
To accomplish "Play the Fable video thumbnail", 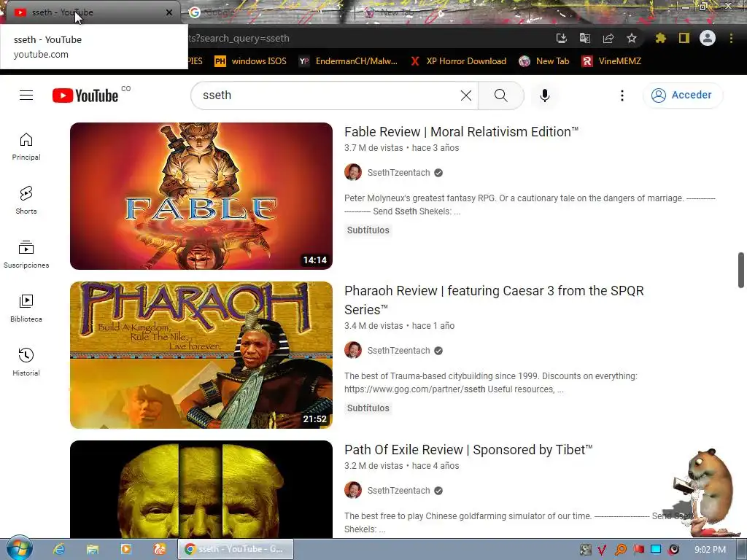I will tap(201, 196).
